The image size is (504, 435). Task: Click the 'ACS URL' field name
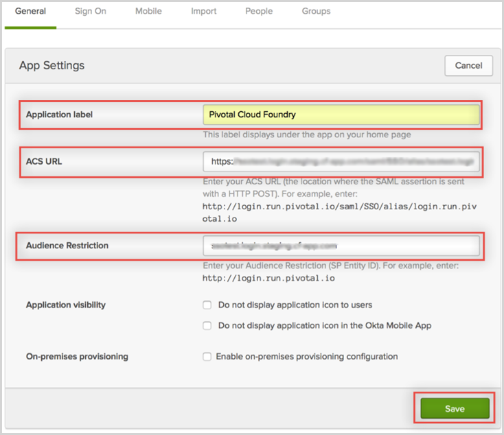[44, 162]
